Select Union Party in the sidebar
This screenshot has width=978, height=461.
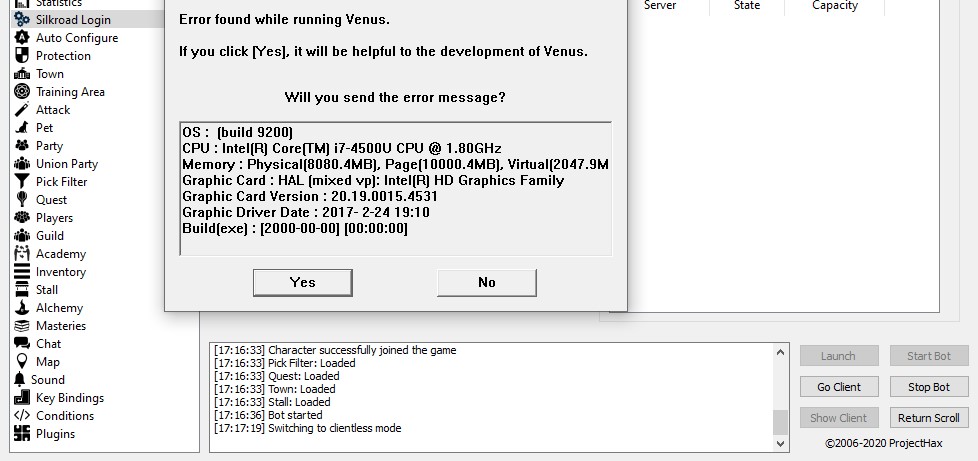coord(66,164)
